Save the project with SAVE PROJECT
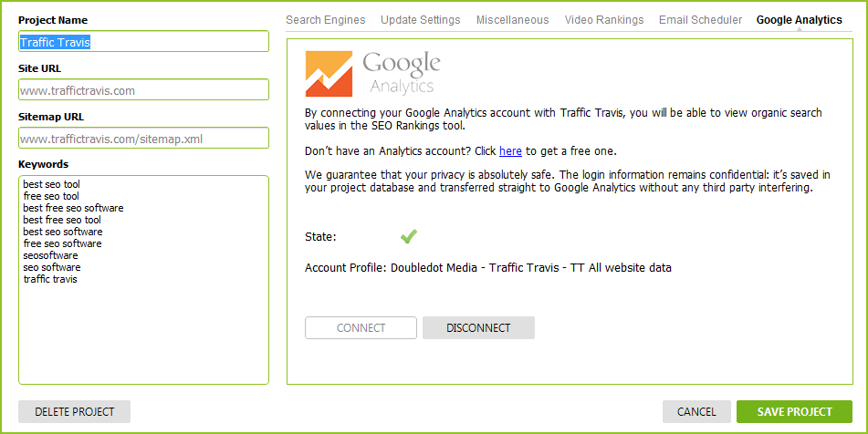The height and width of the screenshot is (434, 868). click(794, 412)
